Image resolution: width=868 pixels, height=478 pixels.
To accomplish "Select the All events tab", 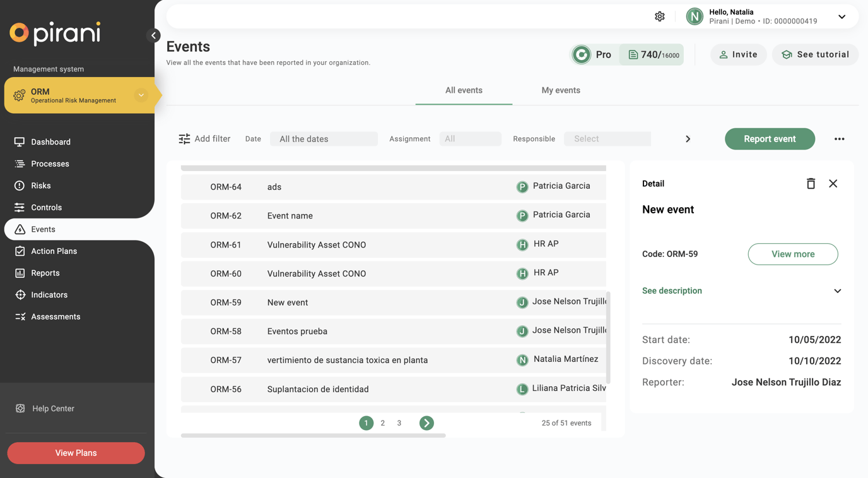I will click(x=464, y=90).
